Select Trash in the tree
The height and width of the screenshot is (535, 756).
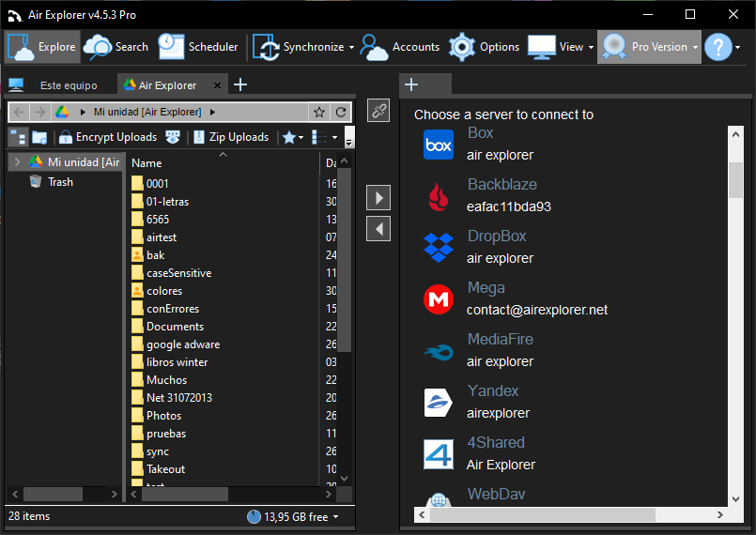(x=60, y=182)
